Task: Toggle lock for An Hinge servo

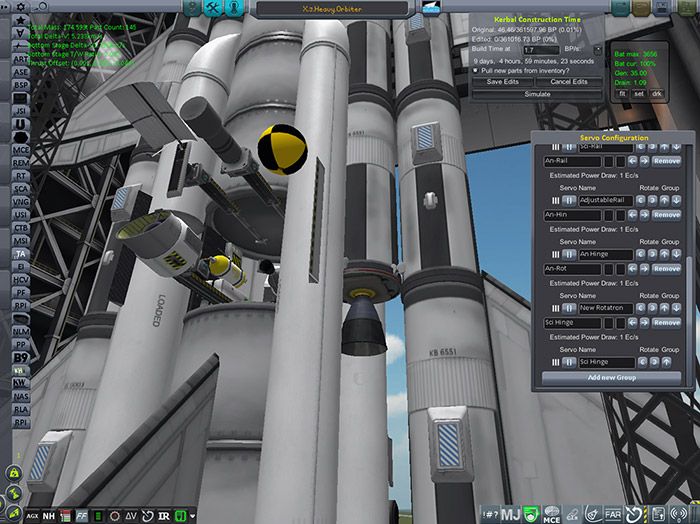Action: pos(569,254)
